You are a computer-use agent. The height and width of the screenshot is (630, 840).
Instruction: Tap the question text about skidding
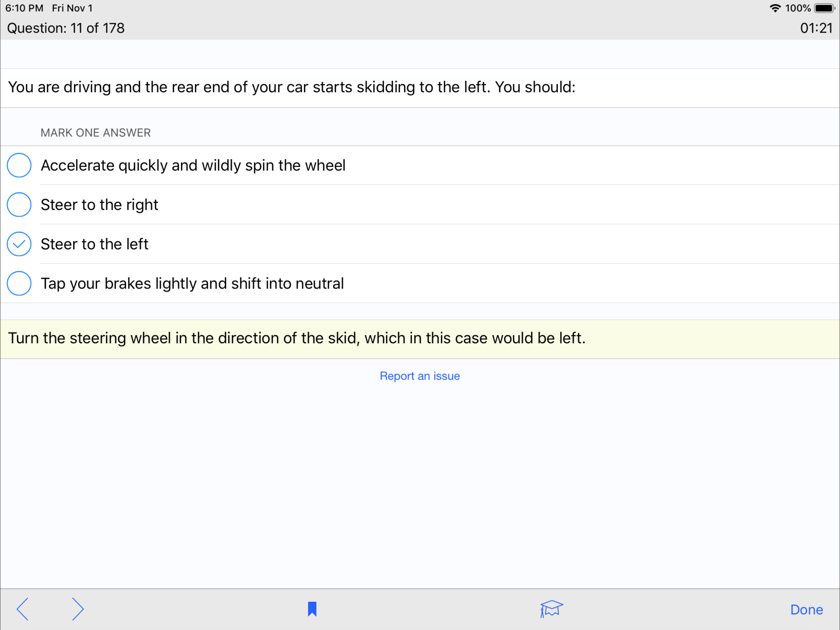pyautogui.click(x=291, y=87)
